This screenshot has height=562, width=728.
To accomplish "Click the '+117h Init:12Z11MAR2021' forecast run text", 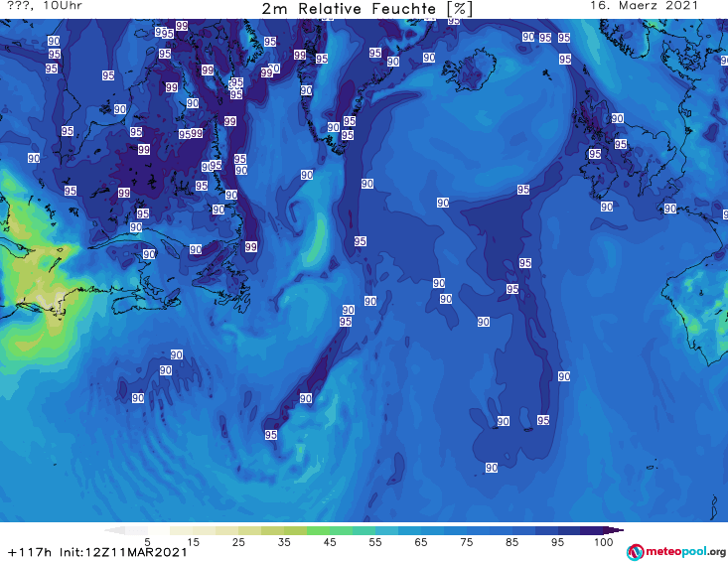I will (97, 552).
